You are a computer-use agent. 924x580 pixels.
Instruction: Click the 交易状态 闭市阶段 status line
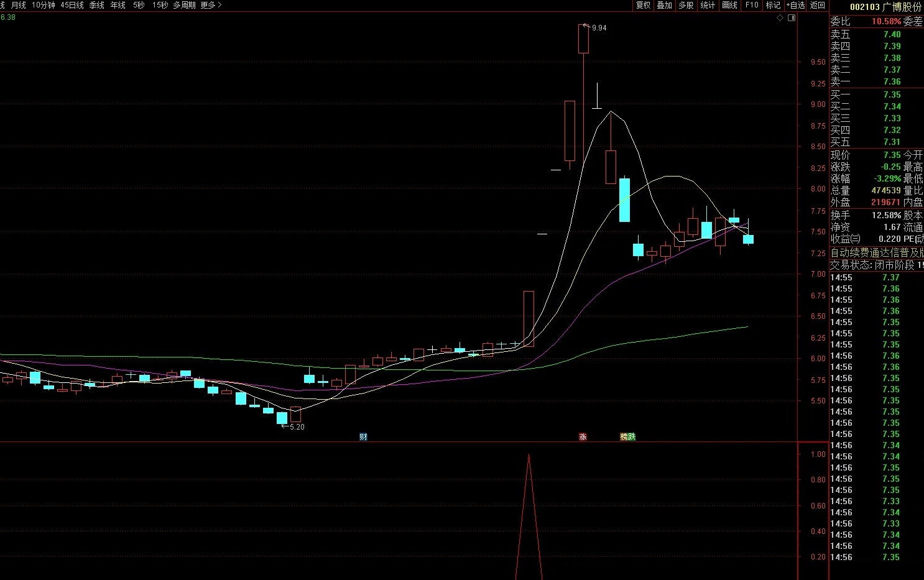(877, 265)
